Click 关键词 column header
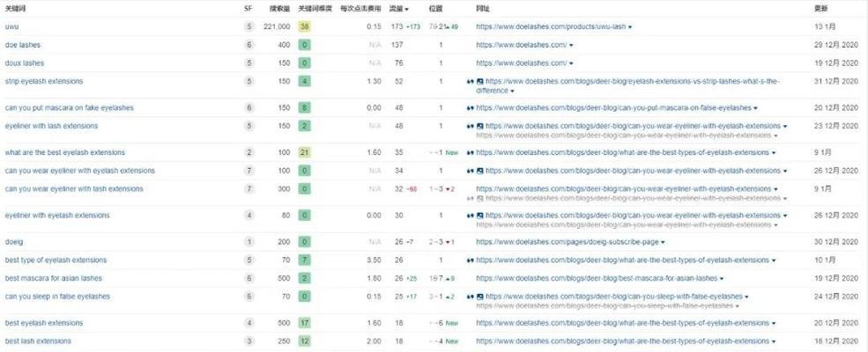The width and height of the screenshot is (868, 352). click(15, 9)
